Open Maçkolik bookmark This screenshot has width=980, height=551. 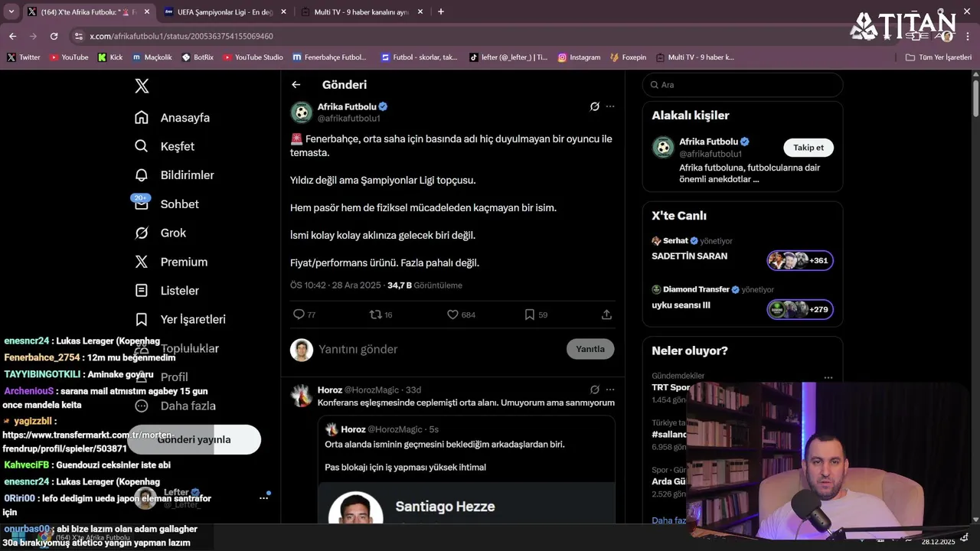(152, 57)
